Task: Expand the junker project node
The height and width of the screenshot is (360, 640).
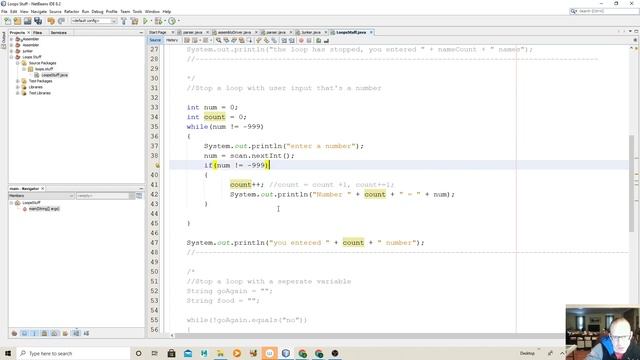Action: (x=11, y=51)
